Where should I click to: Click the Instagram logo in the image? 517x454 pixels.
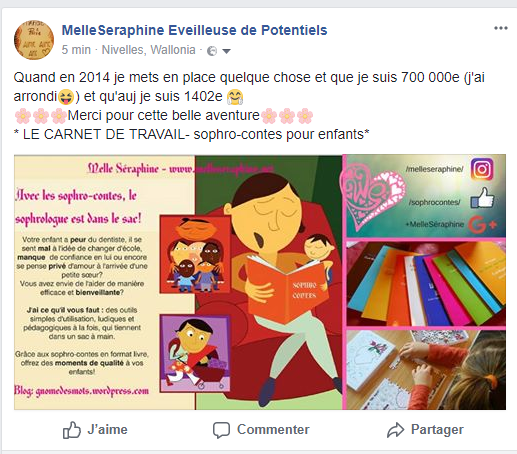coord(482,169)
